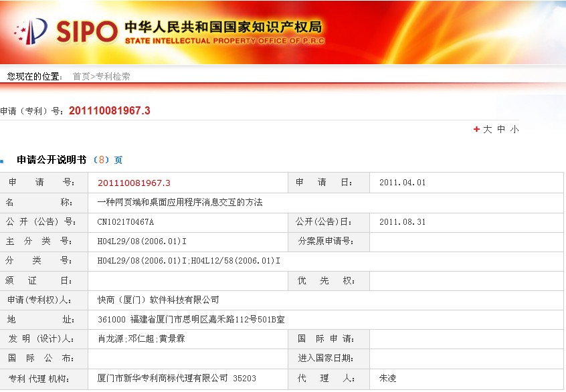Image resolution: width=566 pixels, height=392 pixels.
Task: Click the publication date 2011.08.31
Action: (402, 221)
